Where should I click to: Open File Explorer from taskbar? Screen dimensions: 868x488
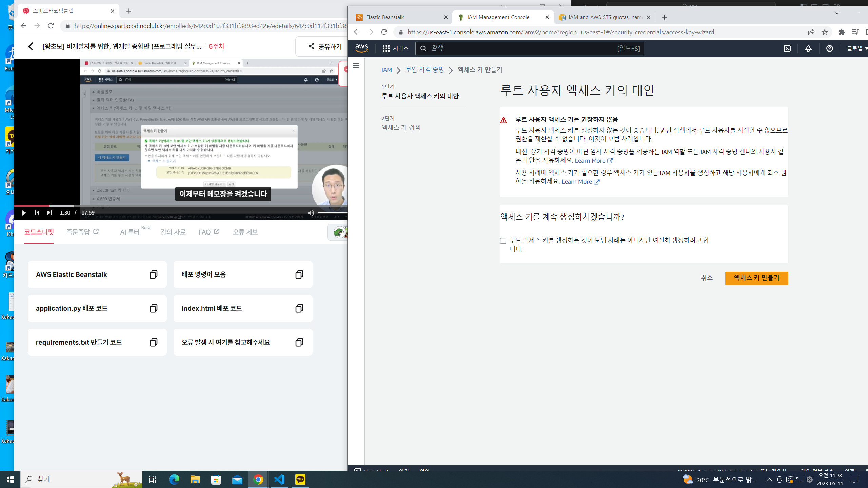coord(195,480)
